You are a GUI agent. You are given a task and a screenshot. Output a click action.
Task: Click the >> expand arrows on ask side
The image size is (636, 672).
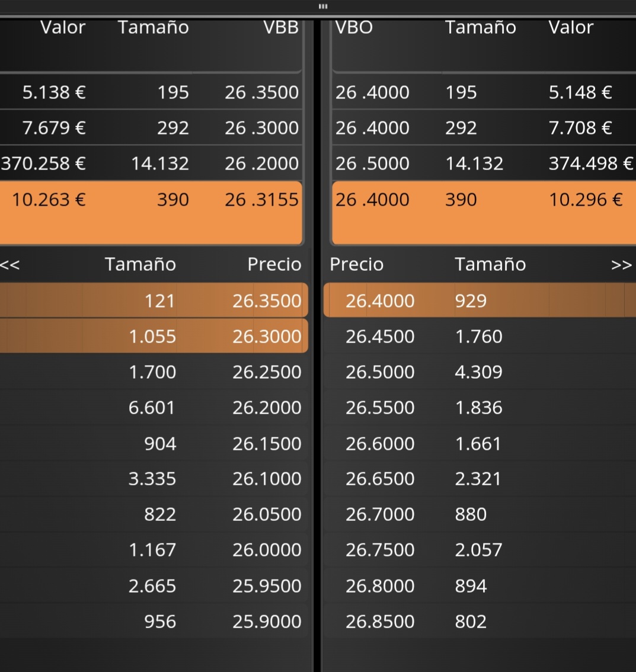pyautogui.click(x=621, y=265)
